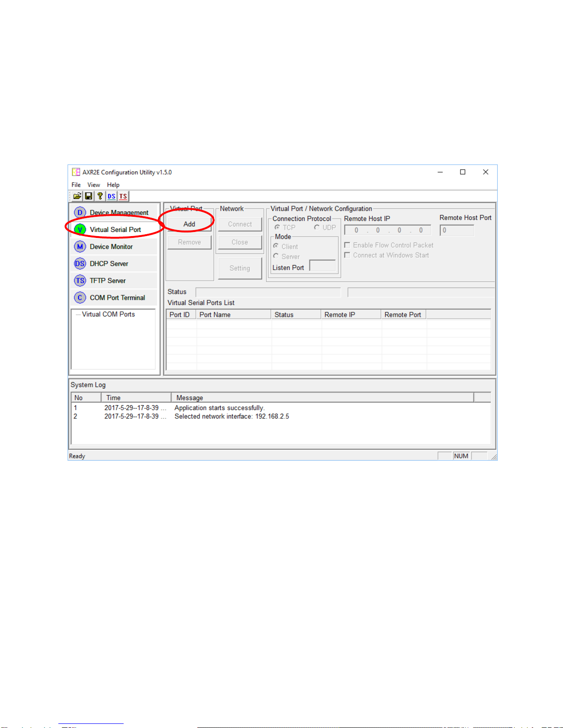
Task: Click the Time column header in System Log
Action: tap(136, 398)
